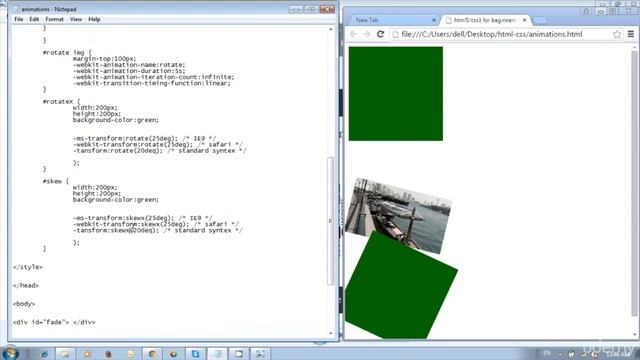640x360 pixels.
Task: Click the '#rotate img {' selector line
Action: (x=67, y=53)
